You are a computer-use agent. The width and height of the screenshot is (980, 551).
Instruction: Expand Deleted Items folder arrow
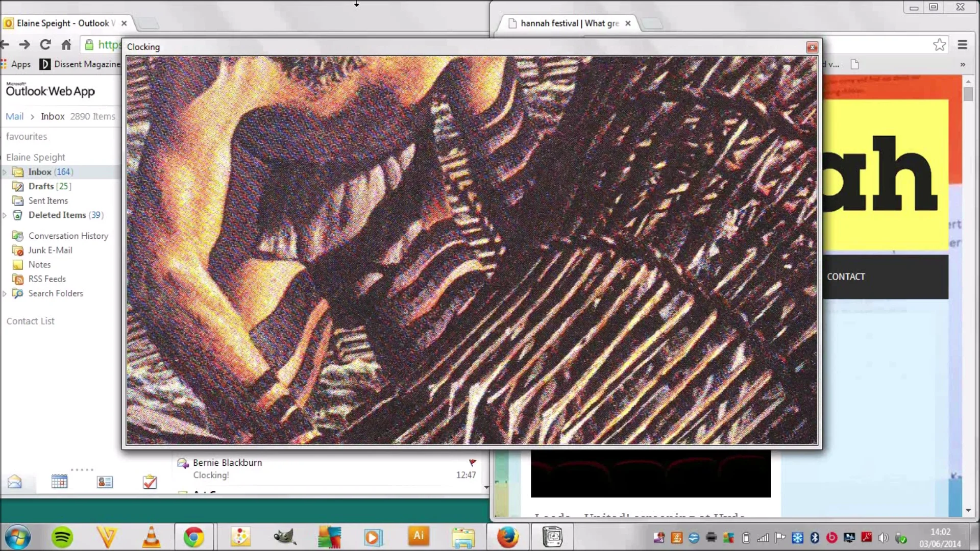(5, 215)
